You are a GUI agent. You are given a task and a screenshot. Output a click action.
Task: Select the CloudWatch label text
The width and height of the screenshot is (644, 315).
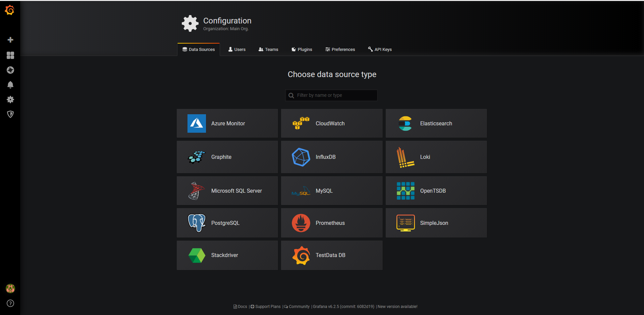(330, 124)
